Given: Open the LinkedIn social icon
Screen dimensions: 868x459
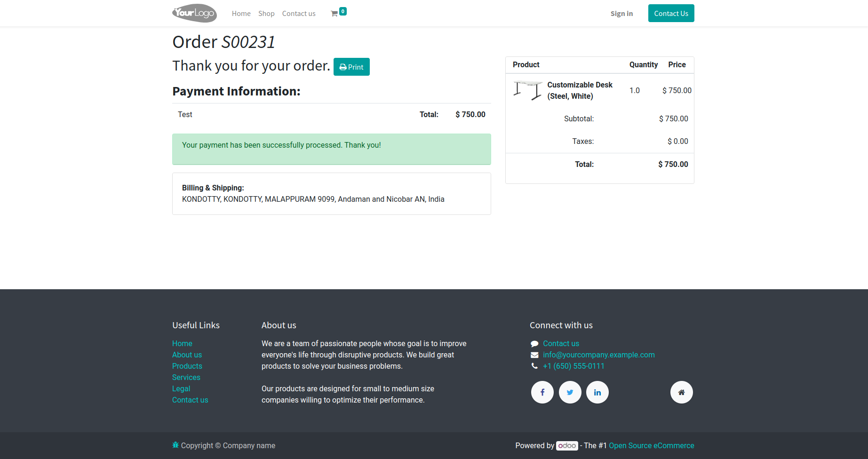Looking at the screenshot, I should coord(597,392).
